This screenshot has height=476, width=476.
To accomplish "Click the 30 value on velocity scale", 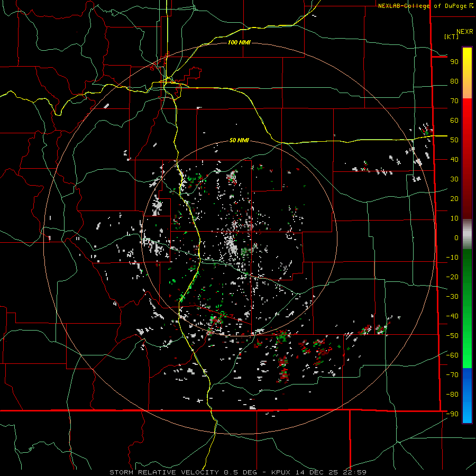I will coord(454,179).
